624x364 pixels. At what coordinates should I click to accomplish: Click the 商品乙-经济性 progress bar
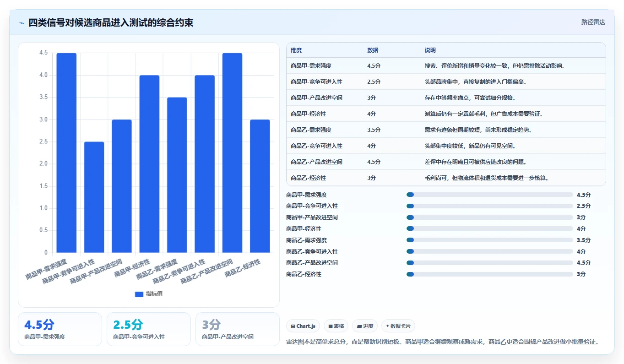490,274
